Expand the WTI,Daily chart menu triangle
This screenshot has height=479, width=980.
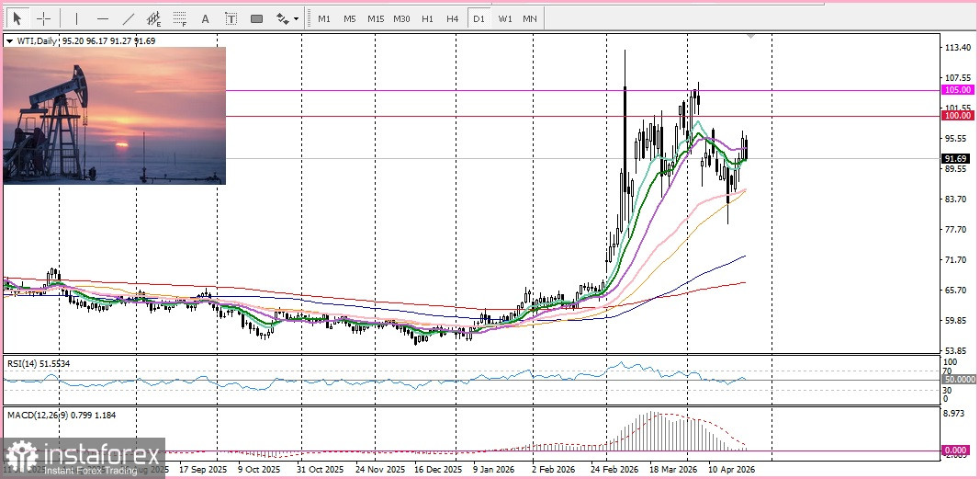click(8, 41)
